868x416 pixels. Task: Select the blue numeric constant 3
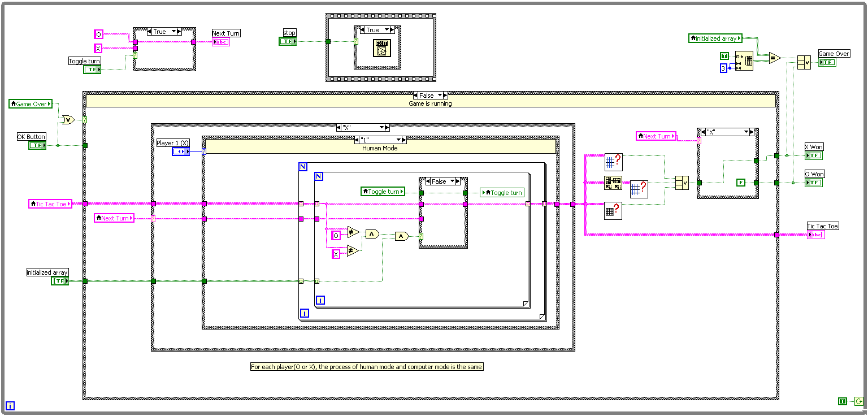(x=723, y=68)
